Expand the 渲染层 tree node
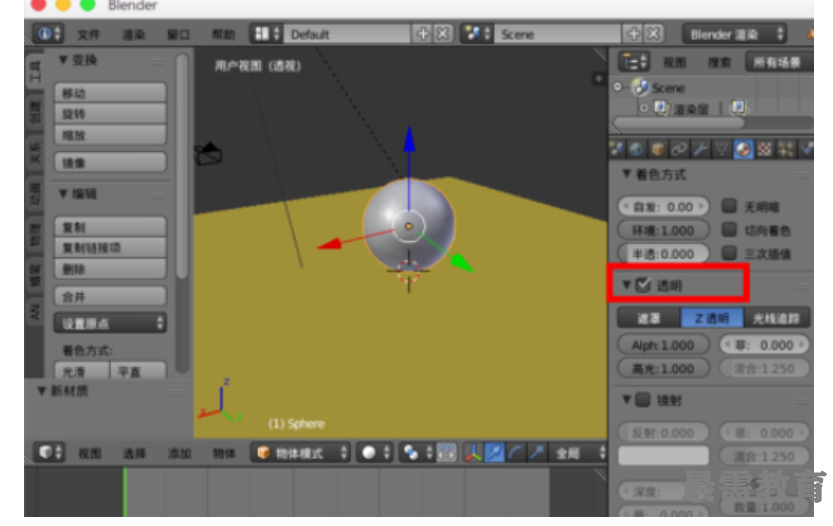This screenshot has width=833, height=526. [x=644, y=108]
